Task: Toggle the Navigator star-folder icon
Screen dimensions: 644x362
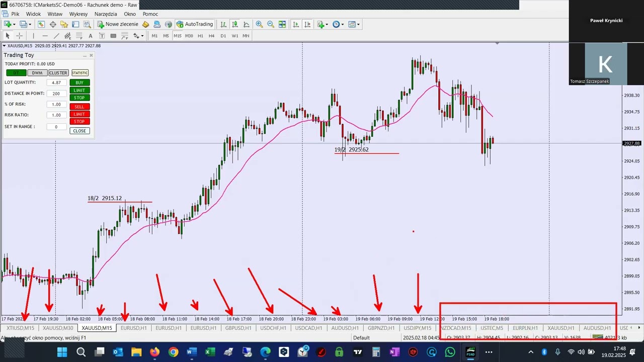Action: (64, 24)
